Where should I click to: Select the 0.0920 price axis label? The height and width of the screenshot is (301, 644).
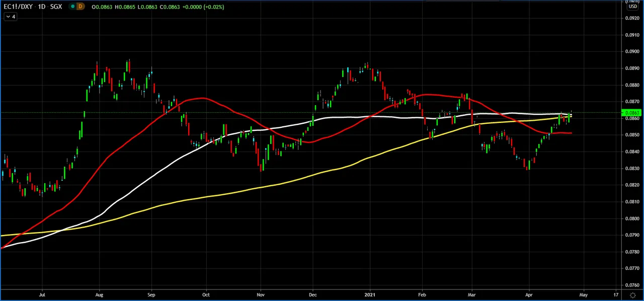pyautogui.click(x=632, y=18)
